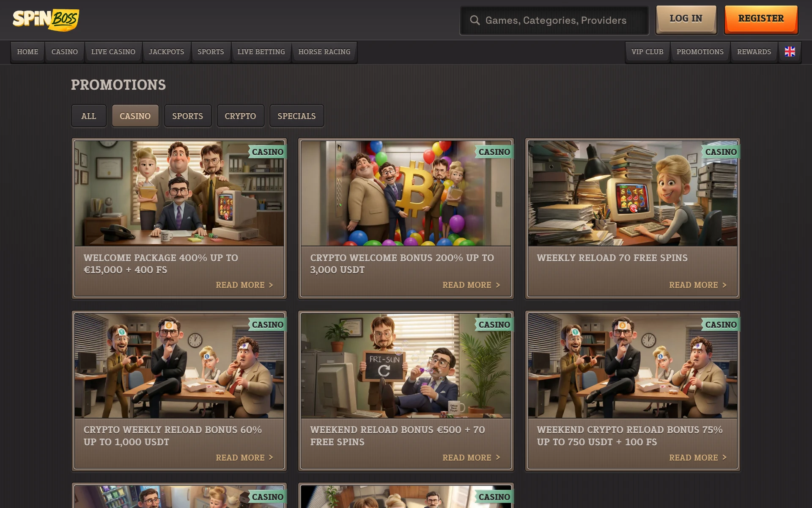Read more about Crypto Welcome Bonus 200%
Screen dimensions: 812x508
471,285
